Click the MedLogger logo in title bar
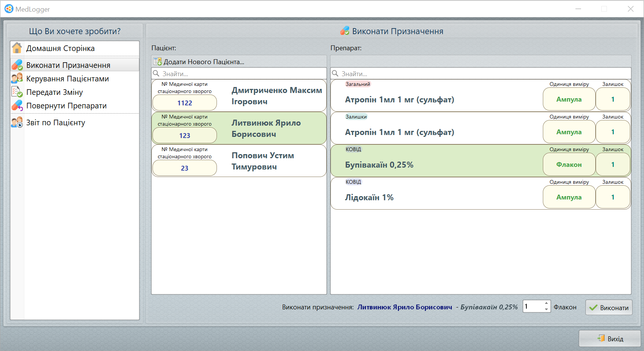644x351 pixels. click(x=9, y=9)
